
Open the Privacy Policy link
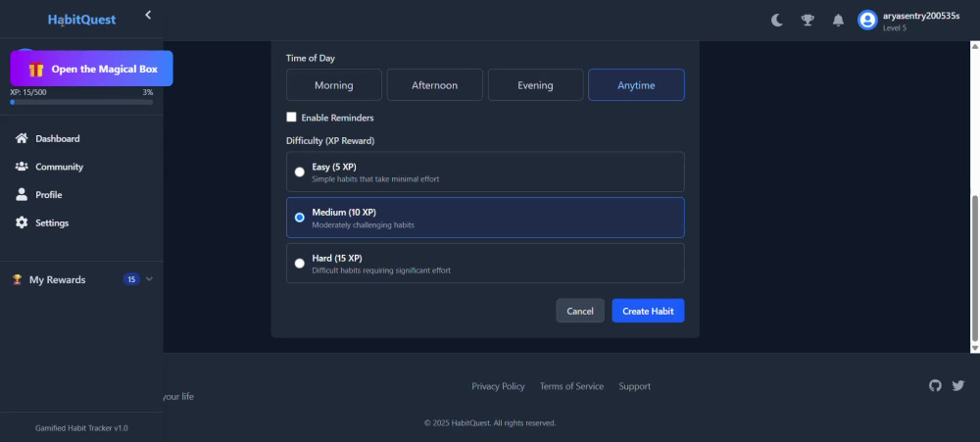[x=498, y=386]
